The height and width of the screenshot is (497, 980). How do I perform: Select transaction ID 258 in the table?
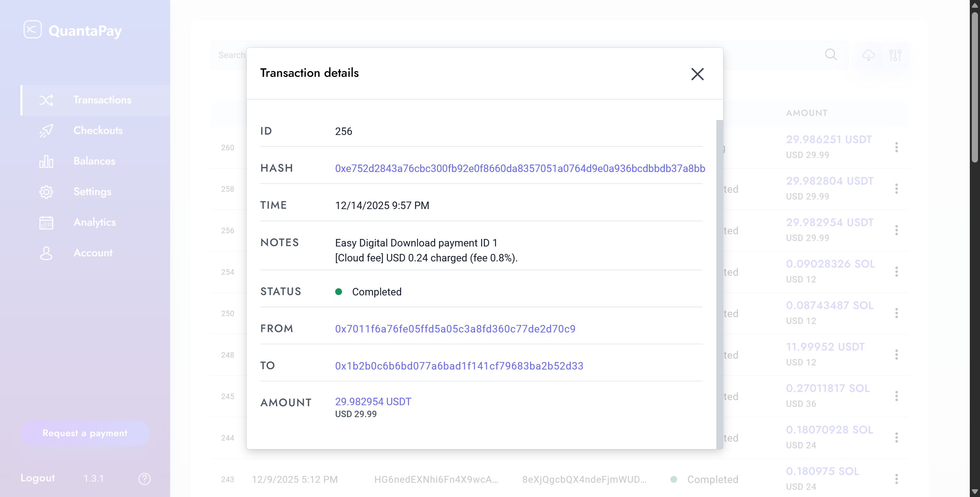tap(228, 189)
